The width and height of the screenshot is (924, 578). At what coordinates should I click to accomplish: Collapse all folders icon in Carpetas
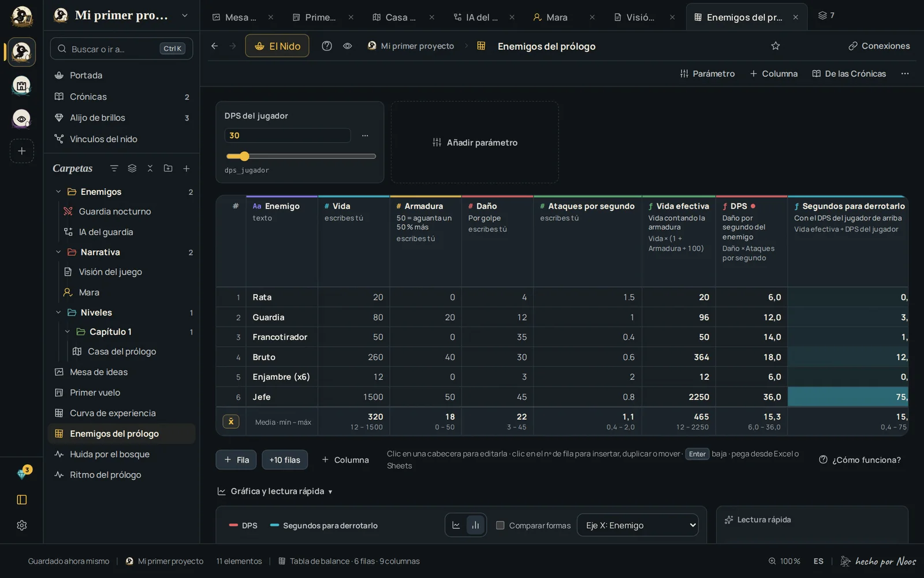tap(150, 168)
